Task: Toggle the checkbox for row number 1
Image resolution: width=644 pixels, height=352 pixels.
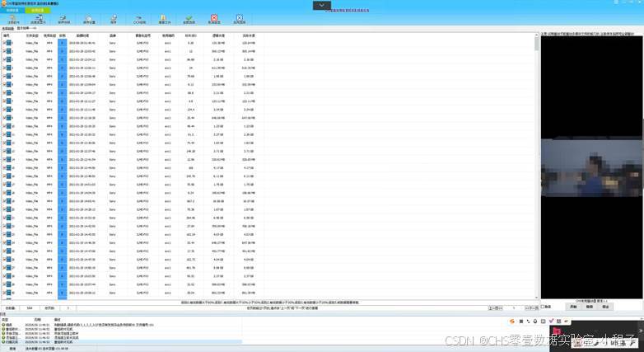Action: (x=4, y=51)
